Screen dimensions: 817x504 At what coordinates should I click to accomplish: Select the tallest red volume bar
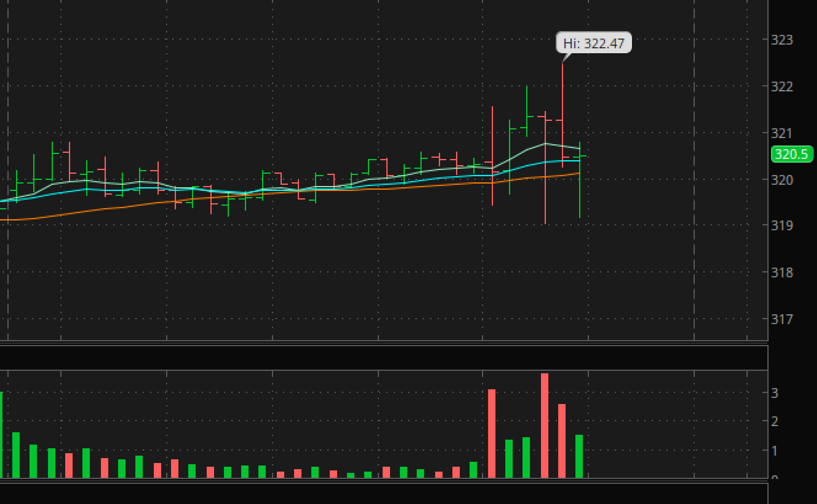(x=545, y=426)
